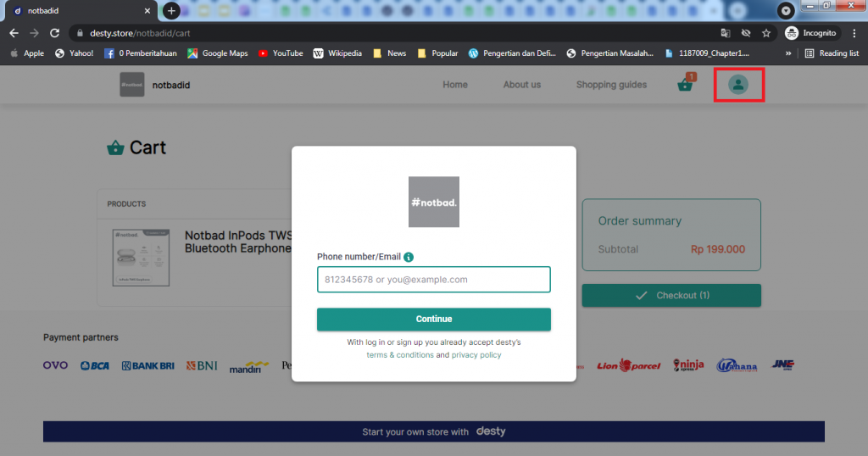Open the Reading list
Image resolution: width=868 pixels, height=456 pixels.
(832, 53)
